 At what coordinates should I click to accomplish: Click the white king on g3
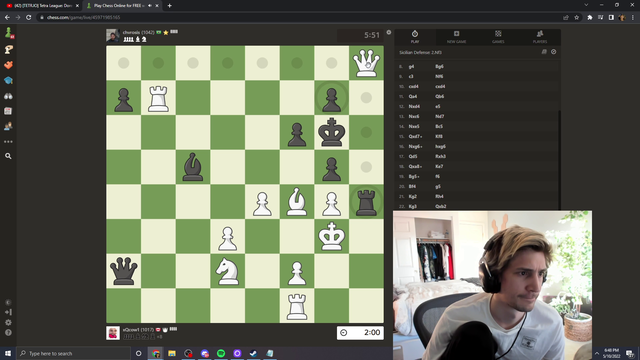point(331,236)
